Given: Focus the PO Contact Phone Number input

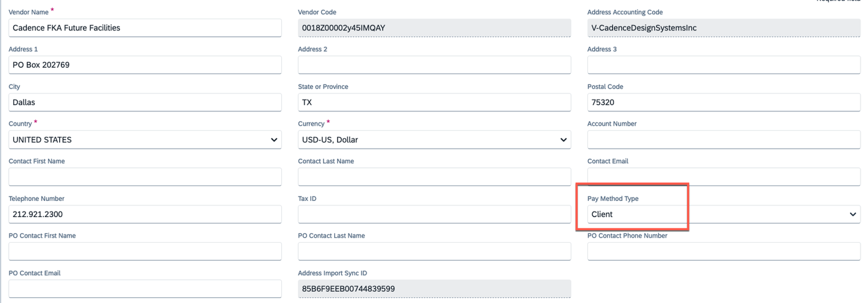Looking at the screenshot, I should pyautogui.click(x=724, y=251).
